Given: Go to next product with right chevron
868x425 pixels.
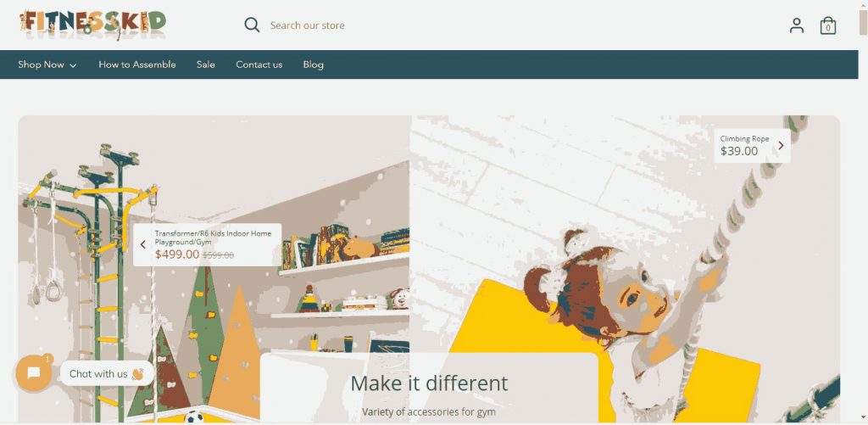Looking at the screenshot, I should coord(781,146).
